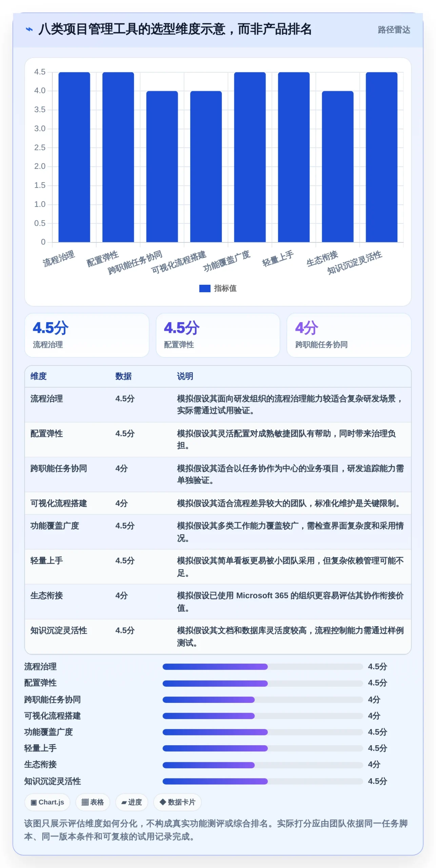436x868 pixels.
Task: Click the lightning icon beside the title
Action: tap(29, 29)
